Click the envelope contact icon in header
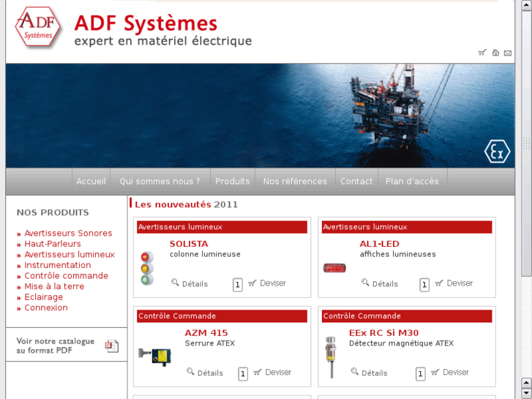This screenshot has height=399, width=532. point(508,53)
